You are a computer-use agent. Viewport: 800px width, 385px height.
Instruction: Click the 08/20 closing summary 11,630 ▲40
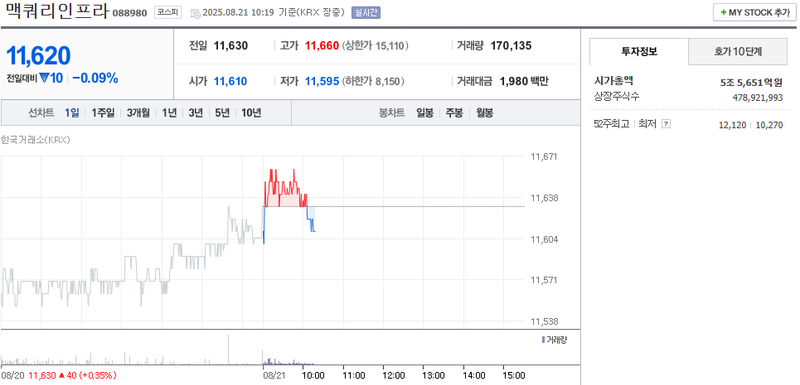pyautogui.click(x=72, y=375)
